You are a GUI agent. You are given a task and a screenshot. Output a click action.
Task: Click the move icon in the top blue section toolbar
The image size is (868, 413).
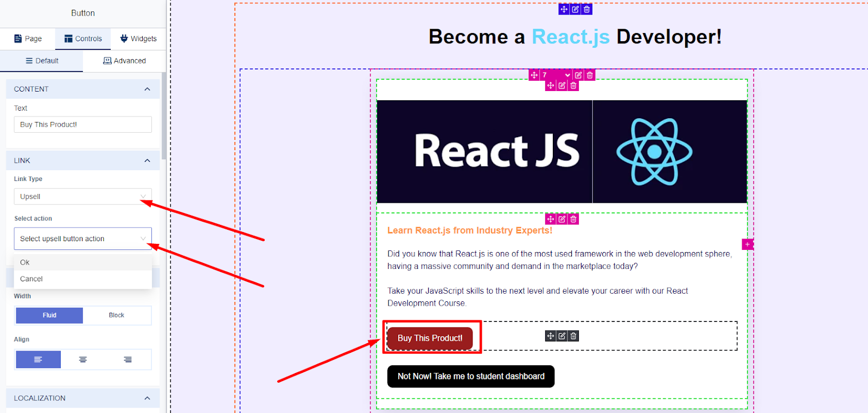[x=564, y=9]
